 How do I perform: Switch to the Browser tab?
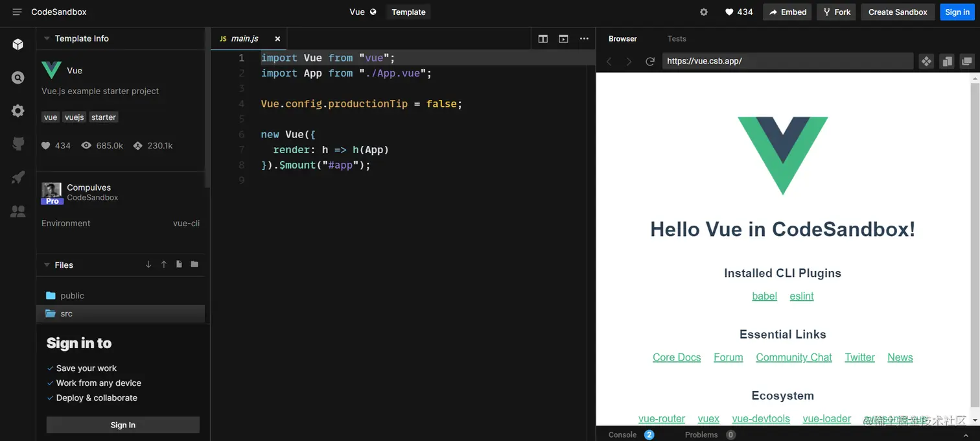coord(623,39)
